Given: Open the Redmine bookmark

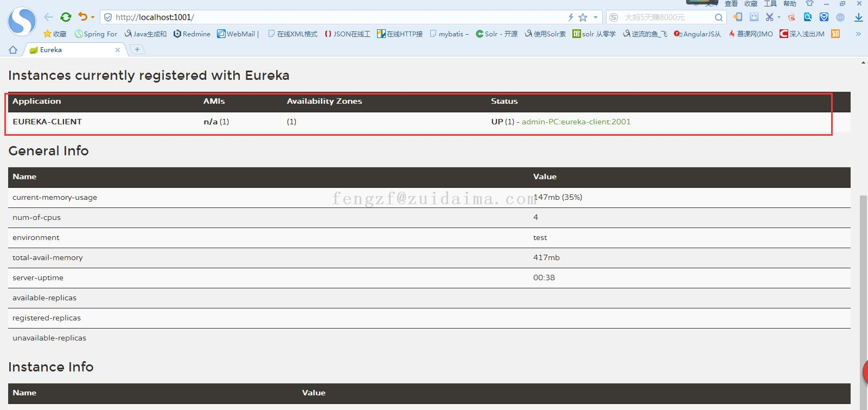Looking at the screenshot, I should pyautogui.click(x=192, y=34).
